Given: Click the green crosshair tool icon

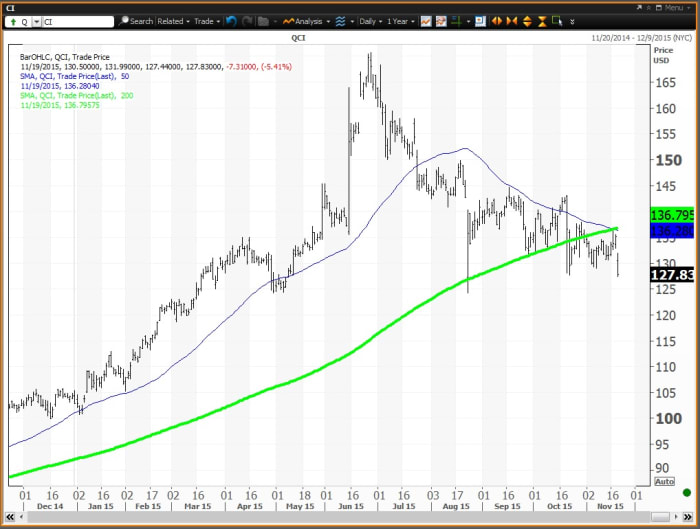Looking at the screenshot, I should (x=454, y=21).
